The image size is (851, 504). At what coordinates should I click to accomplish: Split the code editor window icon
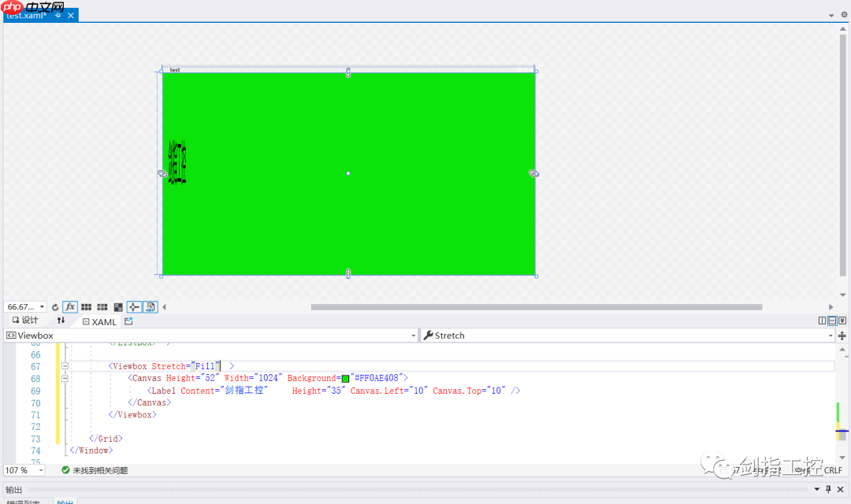[842, 335]
